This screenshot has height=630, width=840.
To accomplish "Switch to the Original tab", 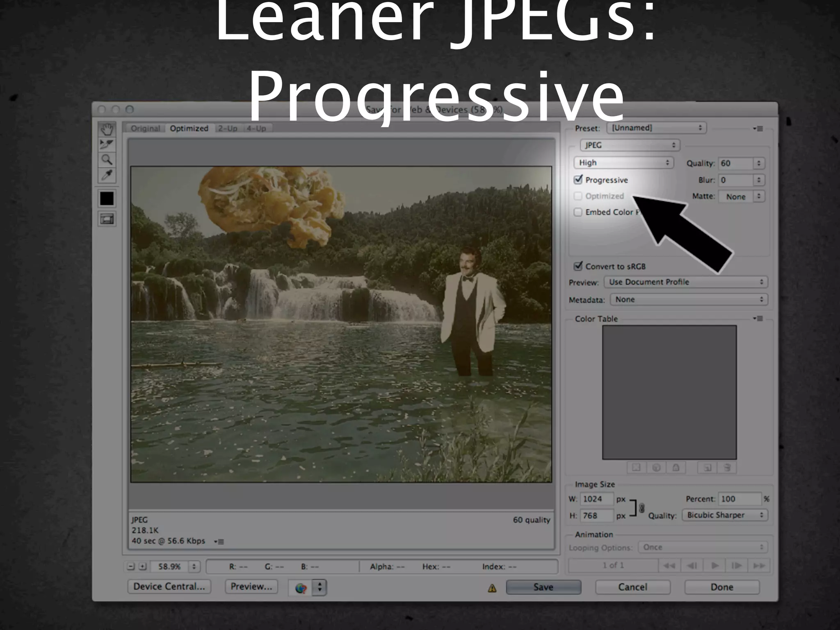I will tap(145, 128).
